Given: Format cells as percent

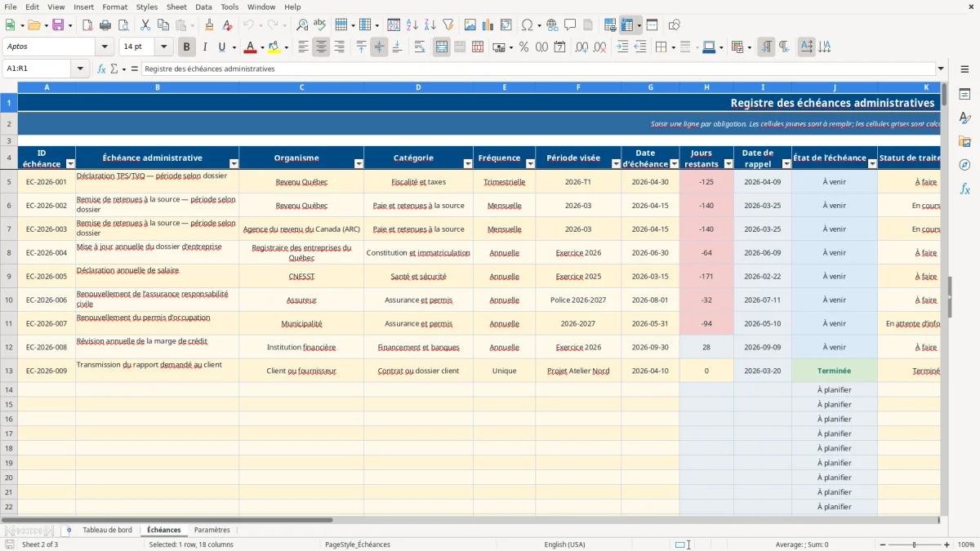Looking at the screenshot, I should click(524, 47).
